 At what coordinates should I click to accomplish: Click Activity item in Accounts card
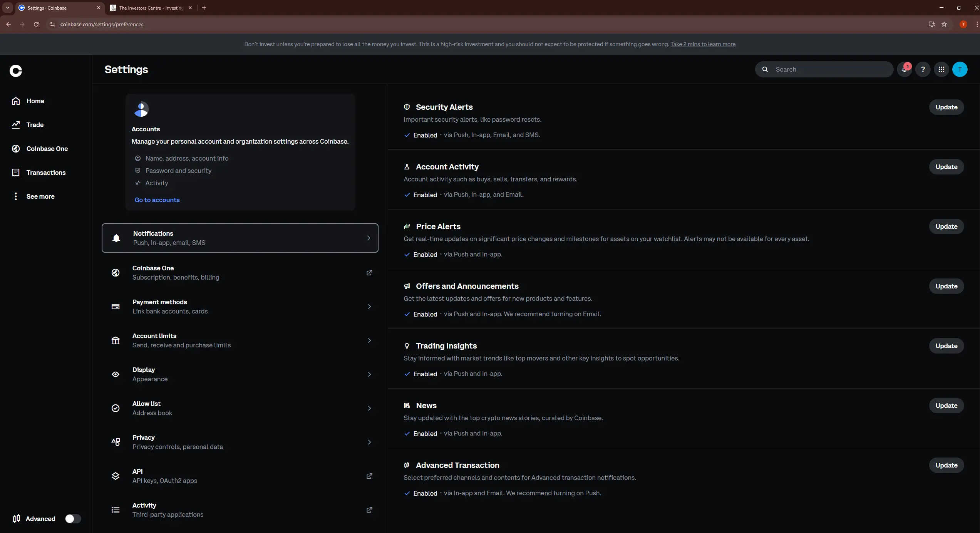point(157,183)
